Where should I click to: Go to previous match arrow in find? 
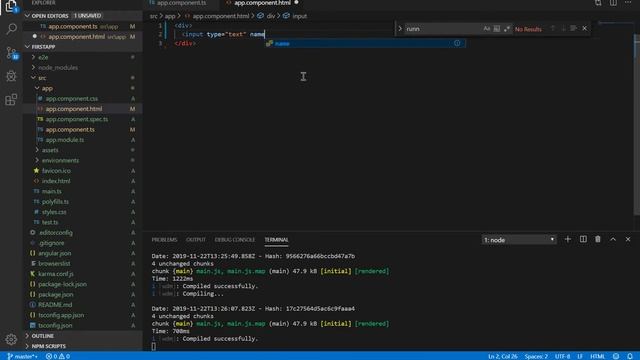click(x=553, y=29)
